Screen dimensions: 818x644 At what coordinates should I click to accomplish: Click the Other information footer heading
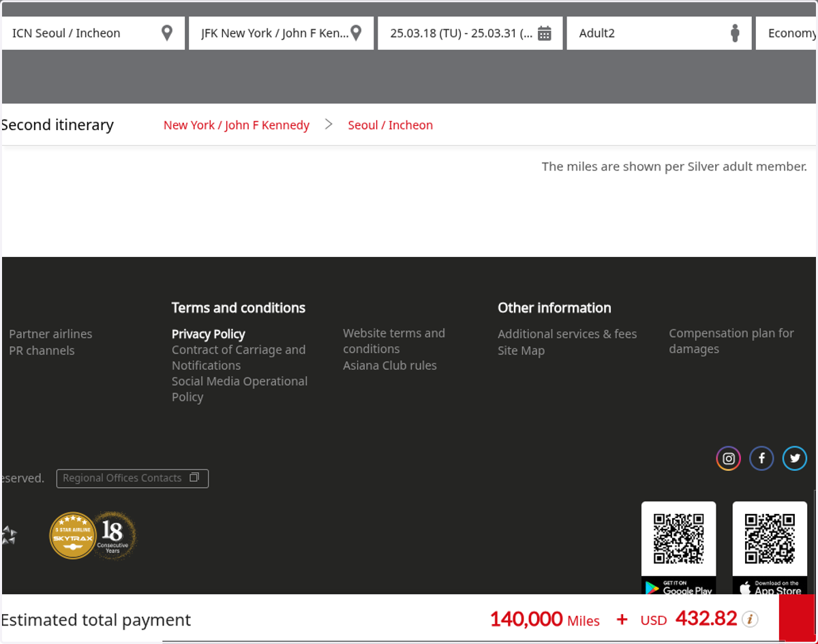[554, 307]
